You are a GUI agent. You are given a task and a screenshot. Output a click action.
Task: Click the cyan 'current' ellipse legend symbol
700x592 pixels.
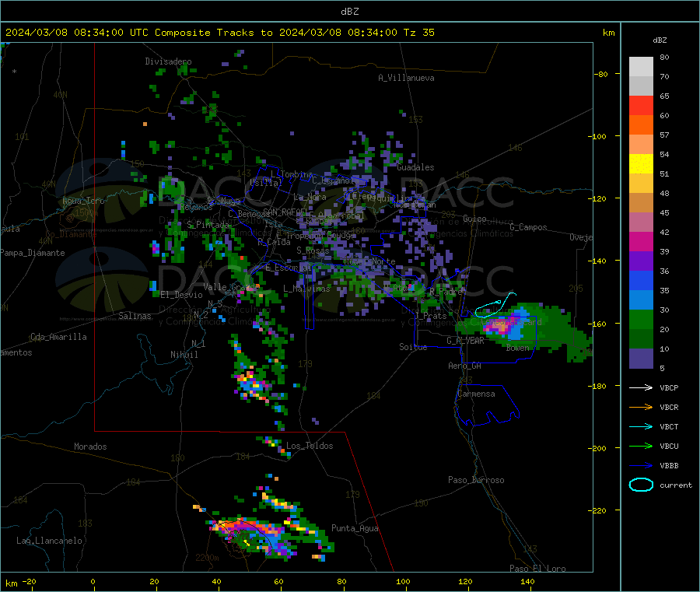coord(641,485)
